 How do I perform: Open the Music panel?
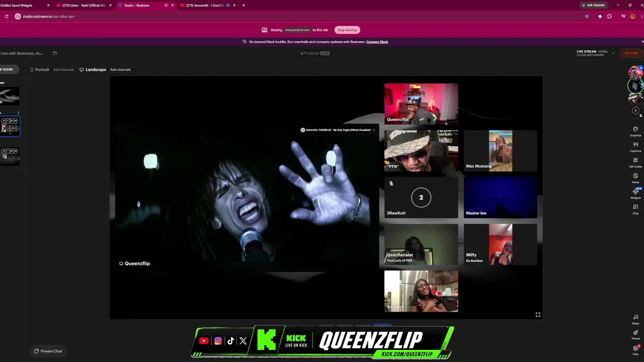pos(635,319)
